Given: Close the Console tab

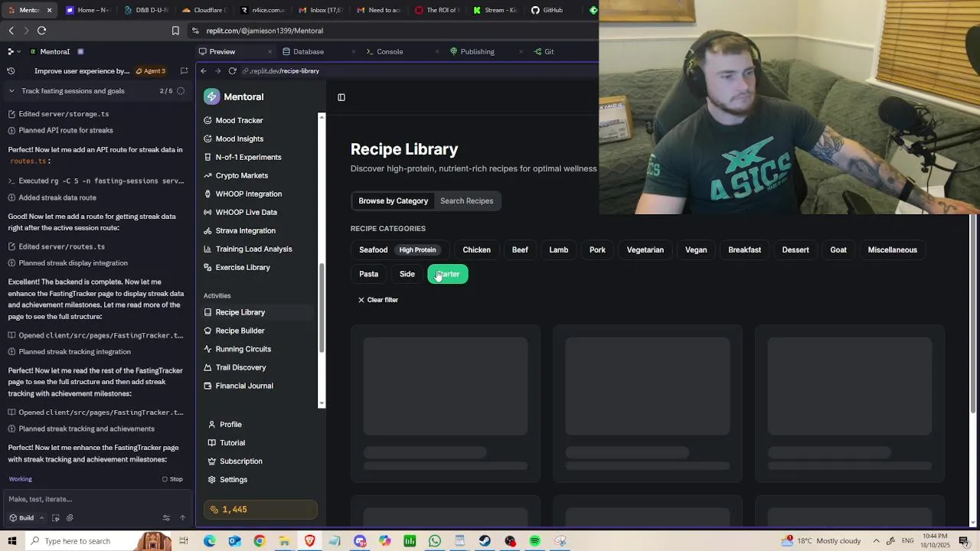Looking at the screenshot, I should 437,52.
